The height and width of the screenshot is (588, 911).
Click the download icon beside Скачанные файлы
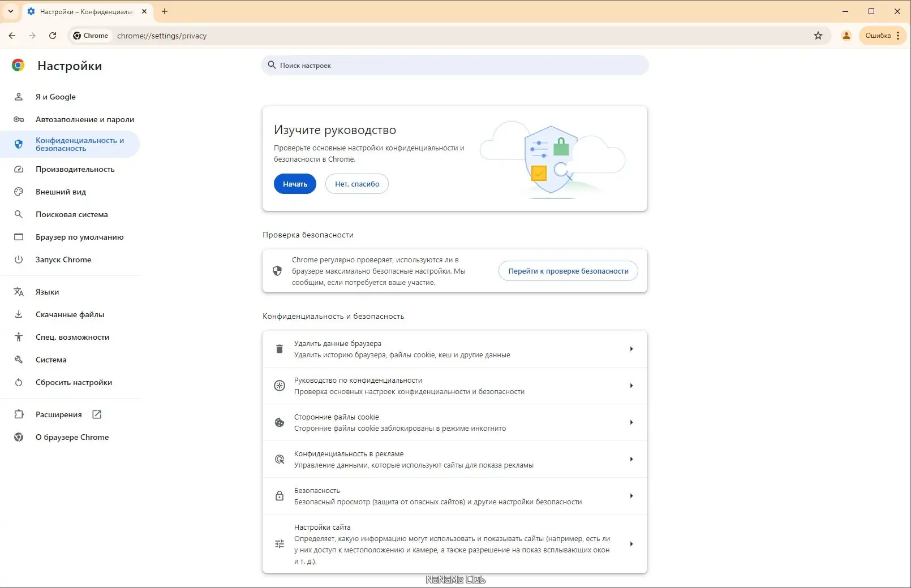(x=19, y=314)
